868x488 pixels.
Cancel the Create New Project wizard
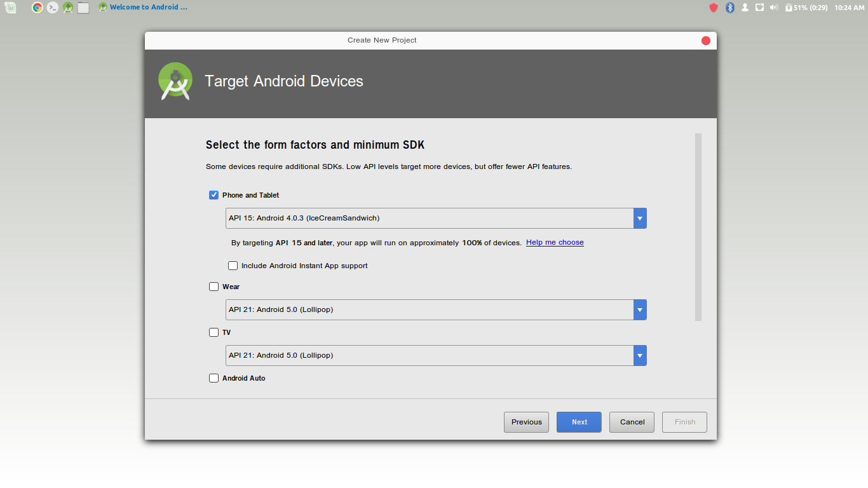[632, 422]
